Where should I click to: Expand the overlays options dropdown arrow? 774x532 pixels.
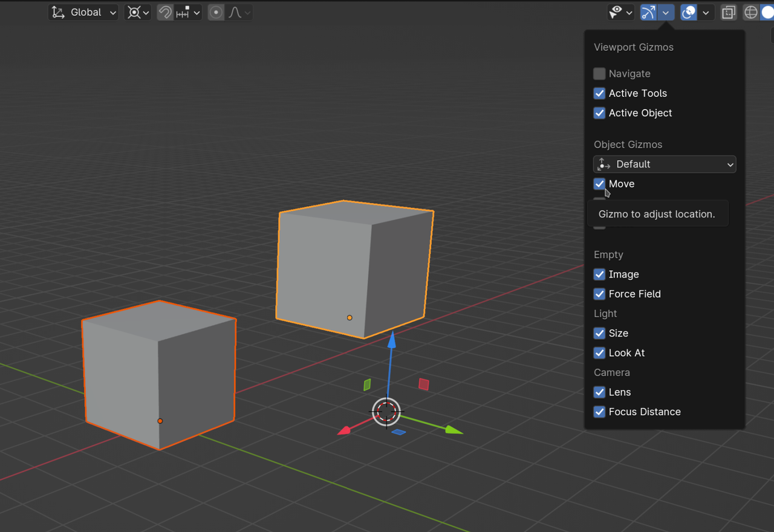pos(706,13)
